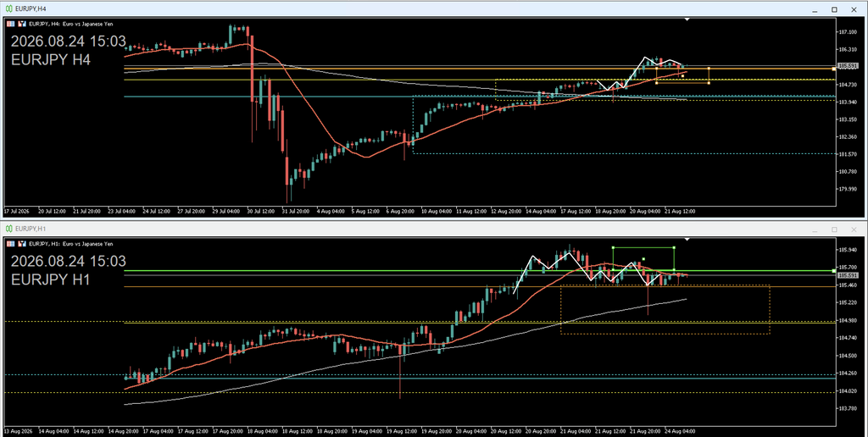Click the 183.780 price label in H1 chart
The width and height of the screenshot is (868, 437).
click(848, 408)
